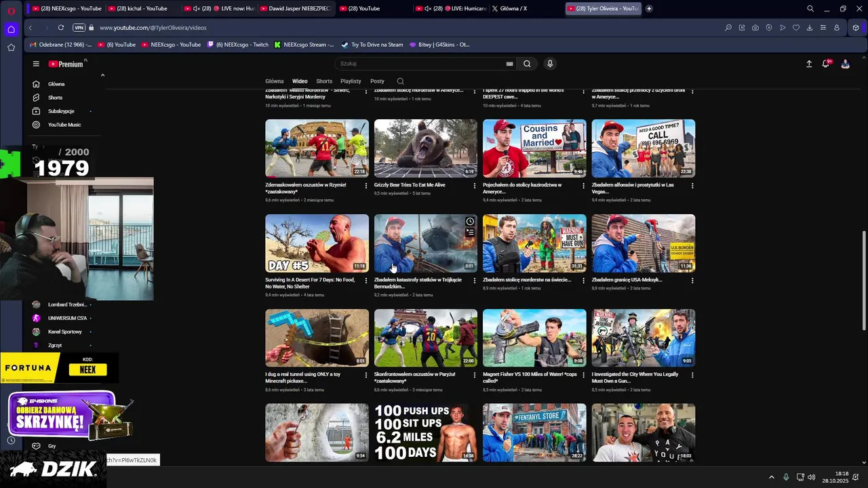Search within the channel using magnifier icon
The image size is (868, 488).
pos(400,81)
